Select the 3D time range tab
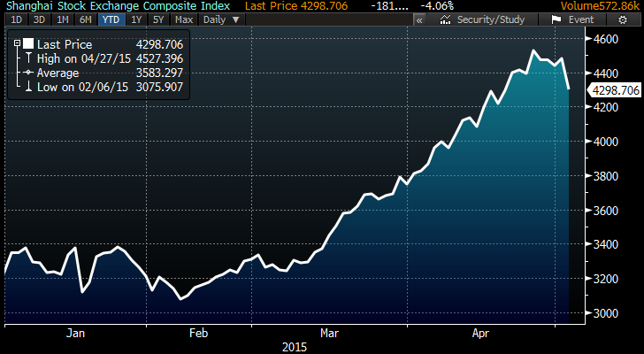Screen dimensions: 644x354 click(x=39, y=19)
